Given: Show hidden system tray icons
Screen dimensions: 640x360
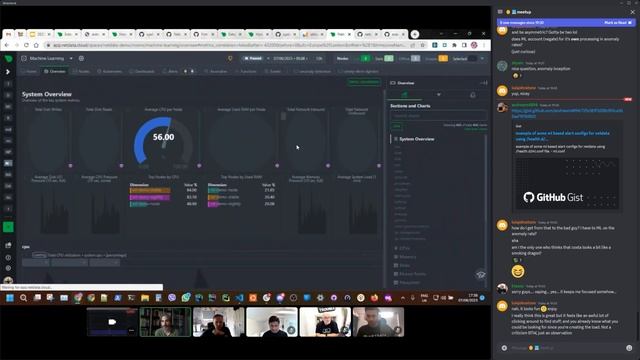Looking at the screenshot, I should tap(403, 298).
